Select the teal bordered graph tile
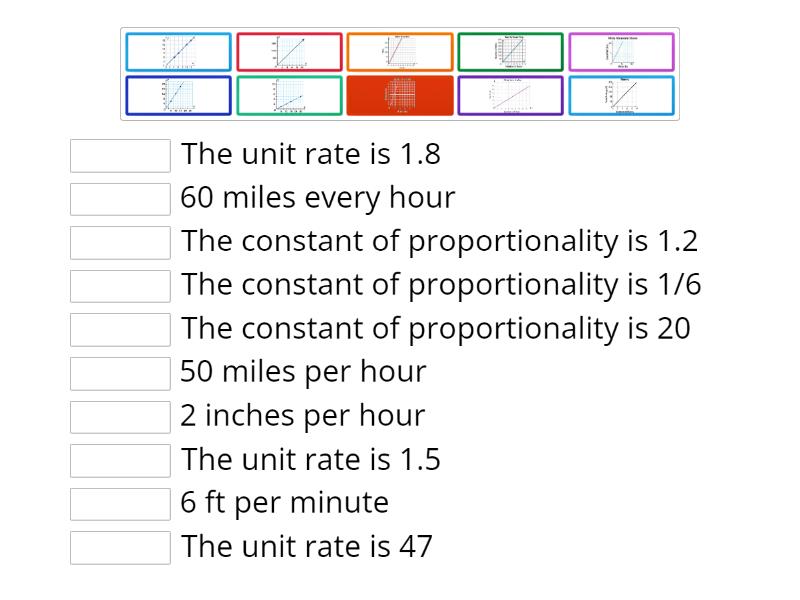Viewport: 800px width, 600px height. click(290, 96)
